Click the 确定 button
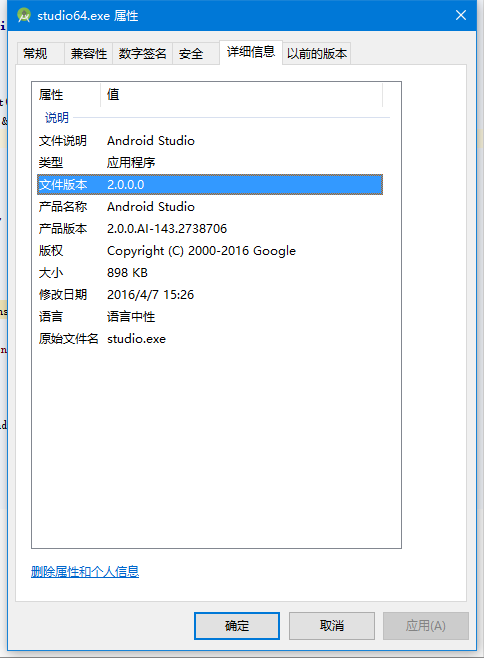484x658 pixels. coord(237,626)
